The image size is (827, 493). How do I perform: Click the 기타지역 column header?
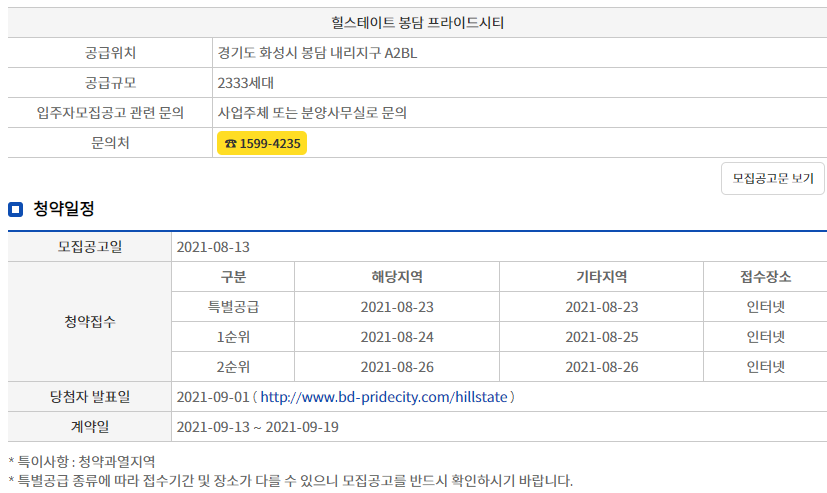(602, 277)
